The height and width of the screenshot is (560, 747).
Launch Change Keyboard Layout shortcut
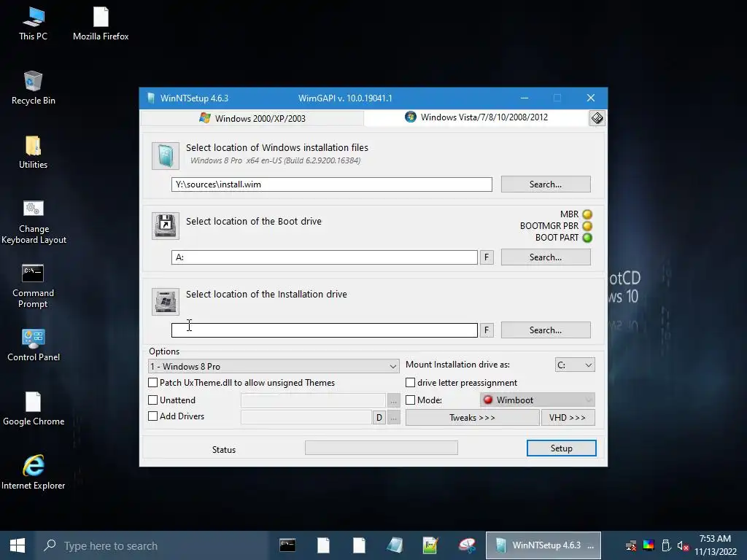[34, 222]
